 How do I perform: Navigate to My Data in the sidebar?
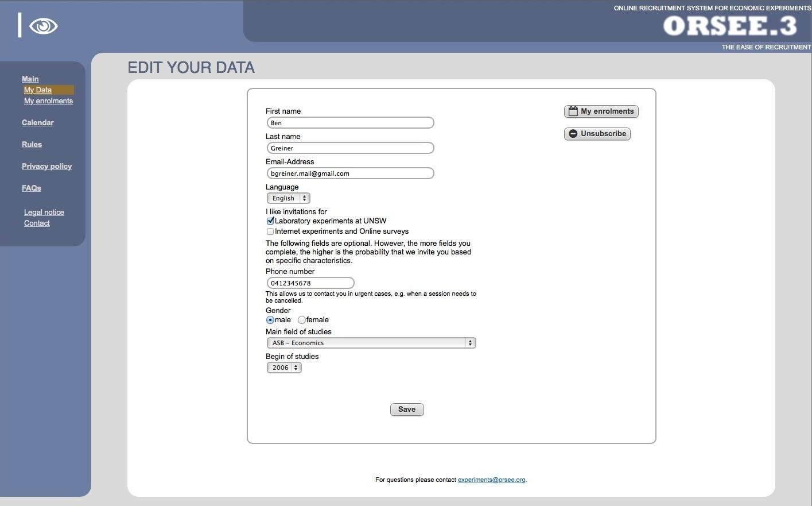click(x=37, y=90)
